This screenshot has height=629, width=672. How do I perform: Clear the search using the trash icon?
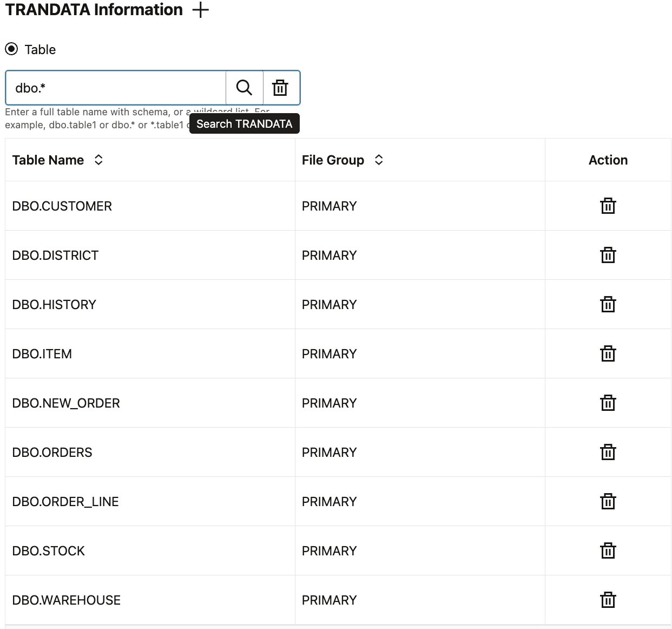click(x=280, y=87)
